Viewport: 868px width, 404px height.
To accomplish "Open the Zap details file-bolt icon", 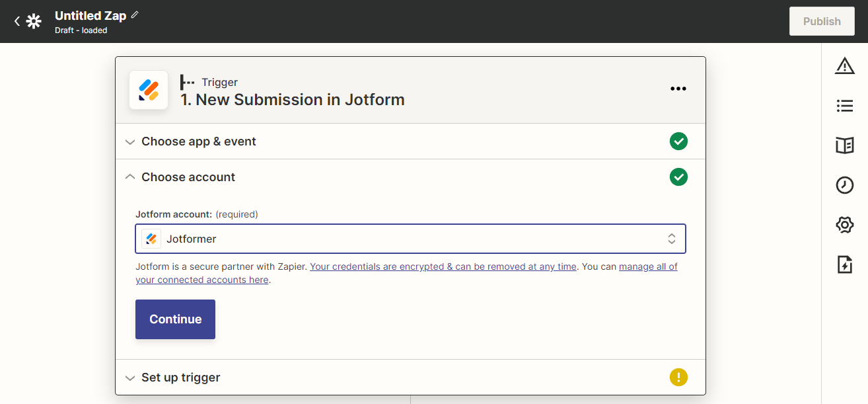I will (844, 265).
